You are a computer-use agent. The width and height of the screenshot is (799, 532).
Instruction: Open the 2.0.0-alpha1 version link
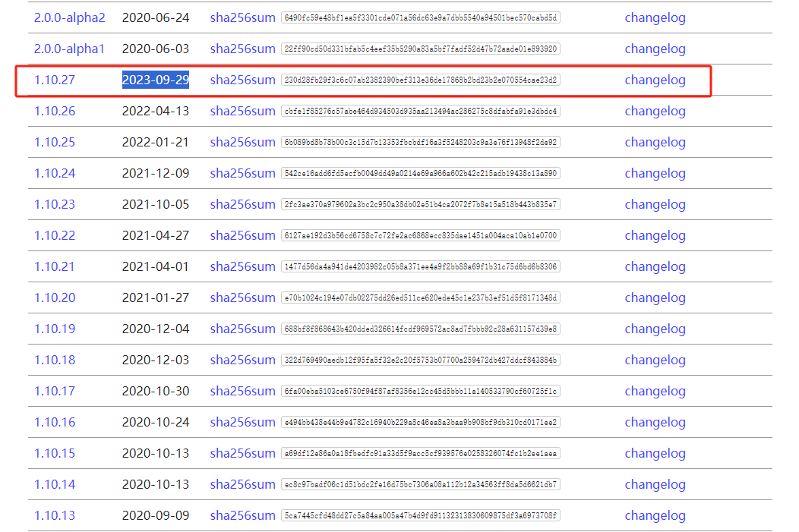click(x=69, y=49)
